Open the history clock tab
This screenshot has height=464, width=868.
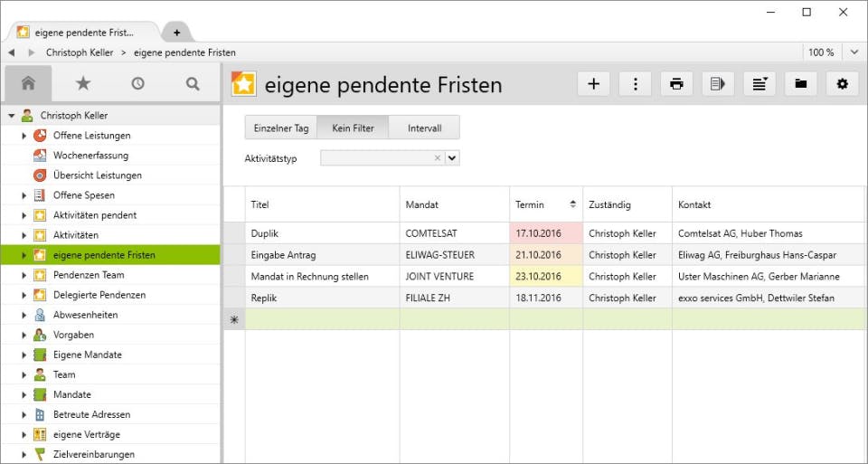click(x=137, y=83)
